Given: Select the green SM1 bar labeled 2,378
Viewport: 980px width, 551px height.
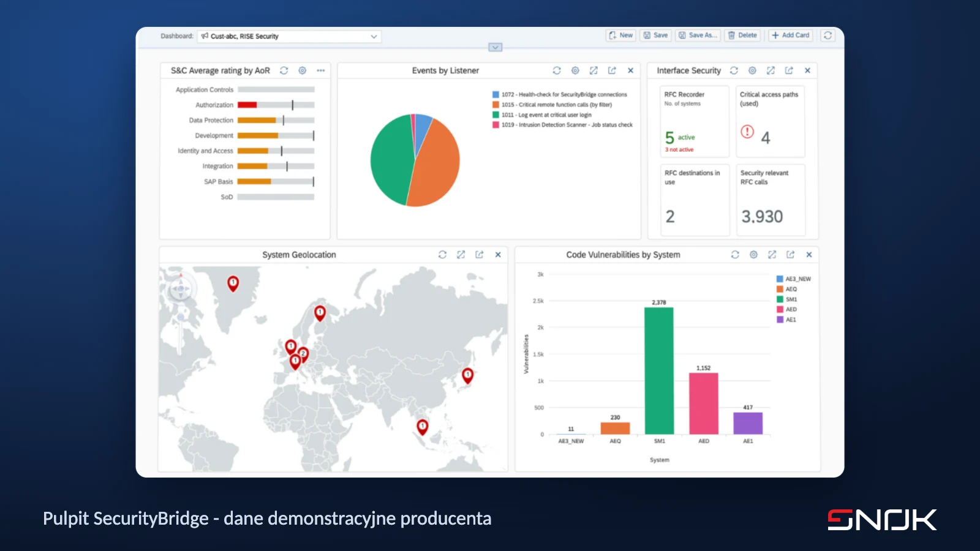Looking at the screenshot, I should coord(659,371).
